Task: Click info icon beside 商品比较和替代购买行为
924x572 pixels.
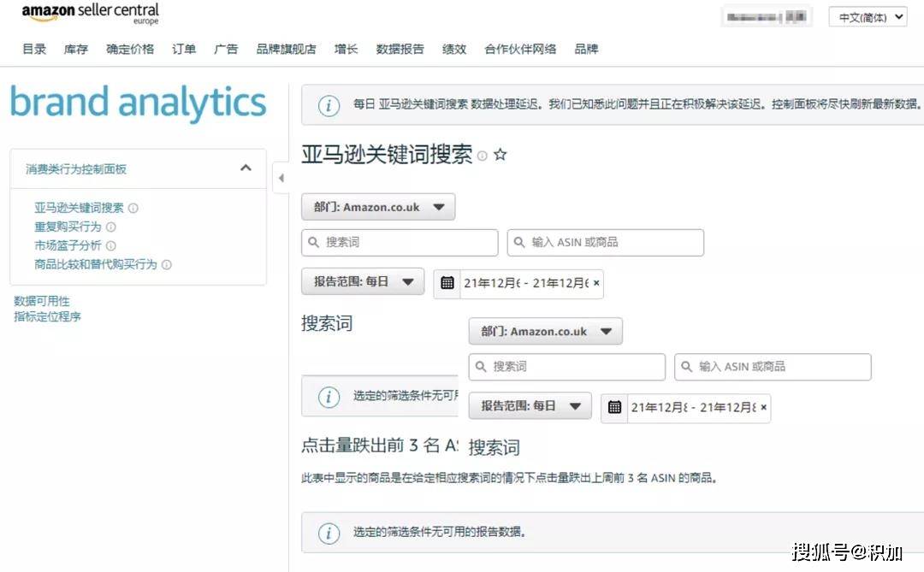Action: point(167,265)
